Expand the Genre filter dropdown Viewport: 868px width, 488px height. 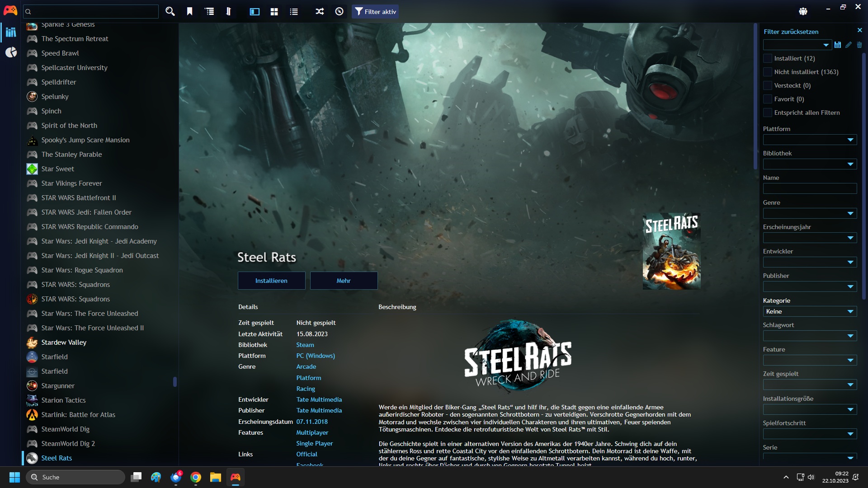(809, 213)
